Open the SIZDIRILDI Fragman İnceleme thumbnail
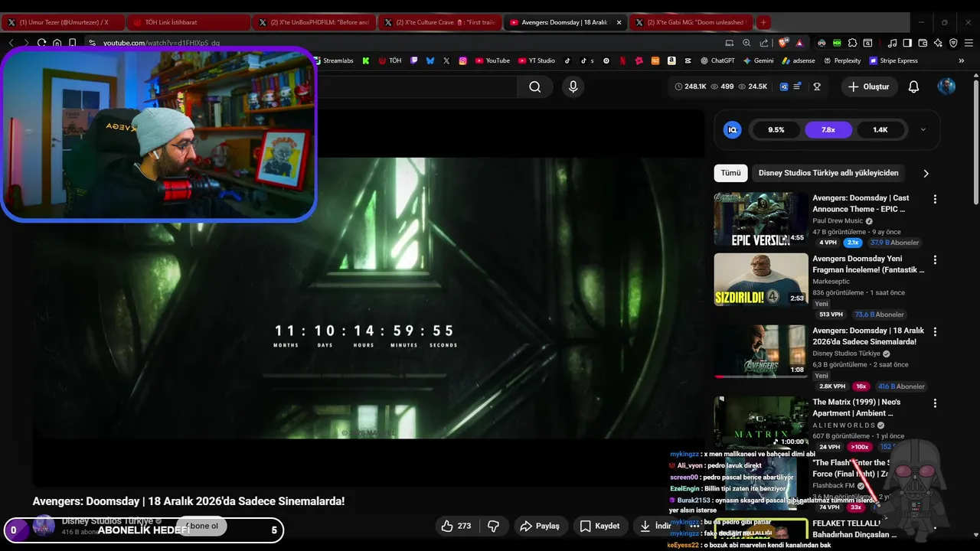The width and height of the screenshot is (980, 551). click(761, 279)
